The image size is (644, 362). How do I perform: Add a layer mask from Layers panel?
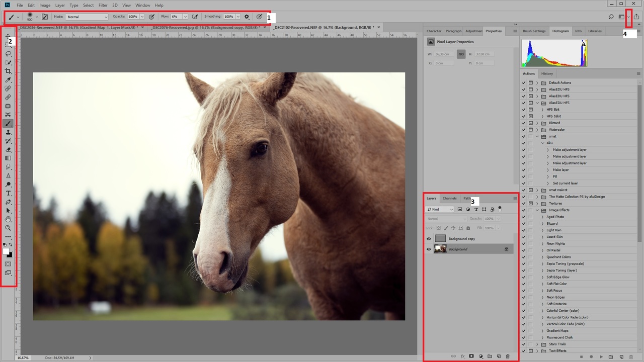click(x=471, y=356)
